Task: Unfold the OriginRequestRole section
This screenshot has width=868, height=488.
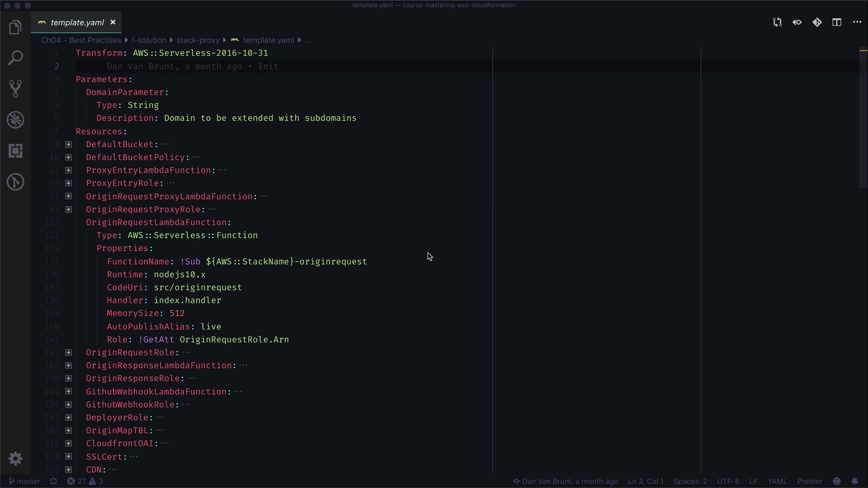Action: coord(69,352)
